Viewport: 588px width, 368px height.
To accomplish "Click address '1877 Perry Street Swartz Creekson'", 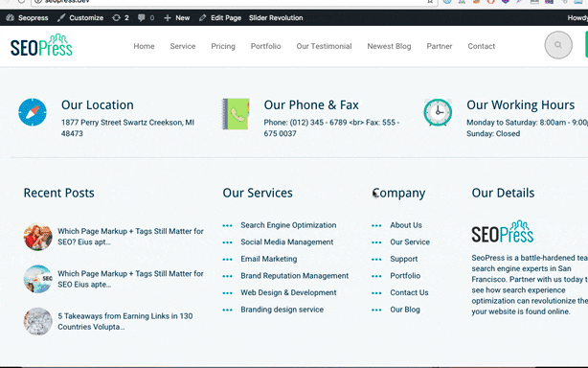I will click(127, 127).
